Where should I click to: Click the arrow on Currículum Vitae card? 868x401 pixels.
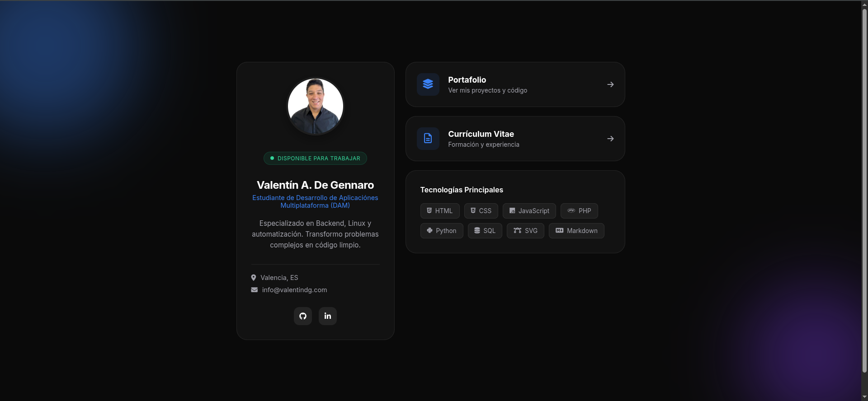click(610, 139)
